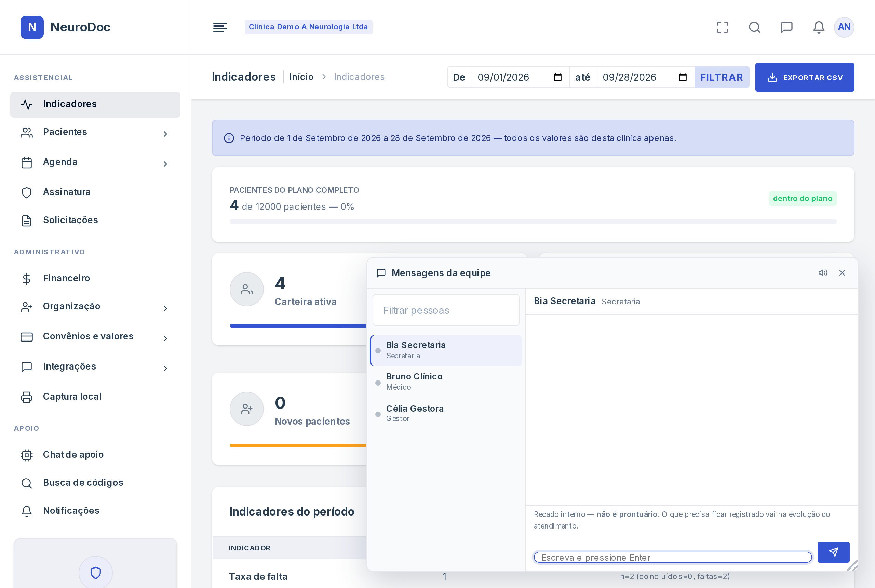
Task: Open Captura local in the sidebar
Action: (x=95, y=396)
